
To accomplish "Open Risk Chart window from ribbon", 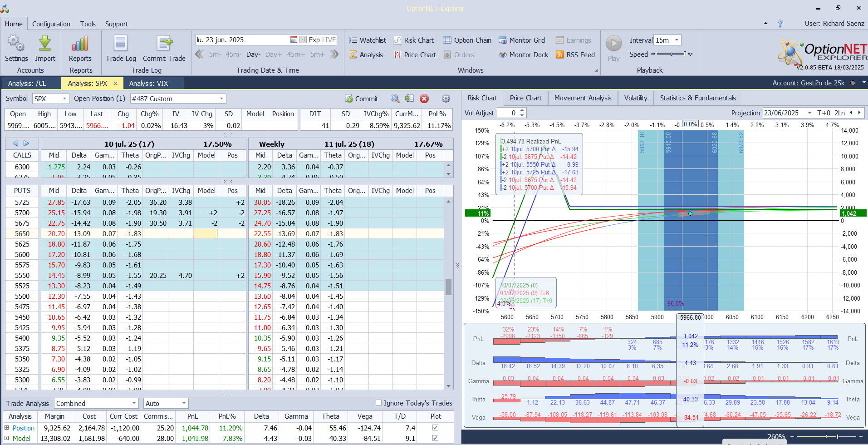I will 413,40.
